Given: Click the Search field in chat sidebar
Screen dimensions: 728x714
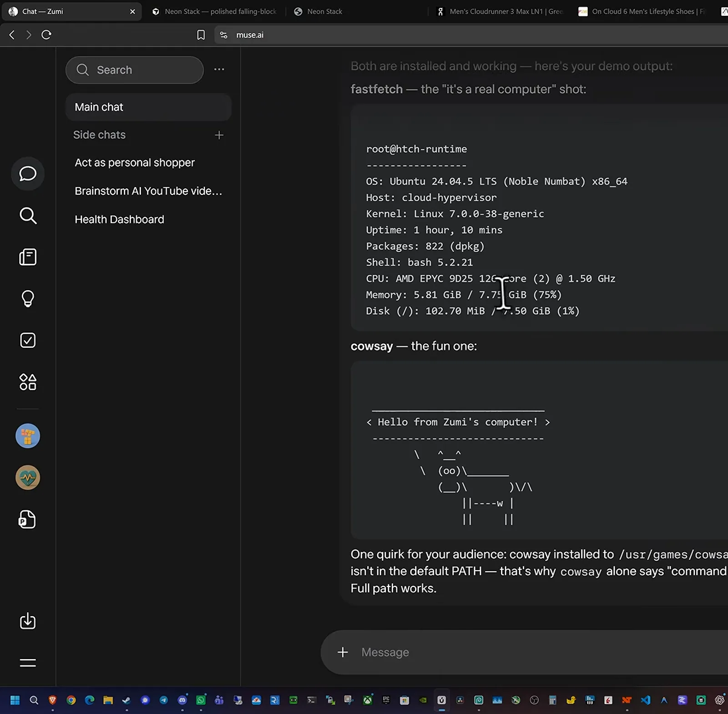Looking at the screenshot, I should coord(135,70).
